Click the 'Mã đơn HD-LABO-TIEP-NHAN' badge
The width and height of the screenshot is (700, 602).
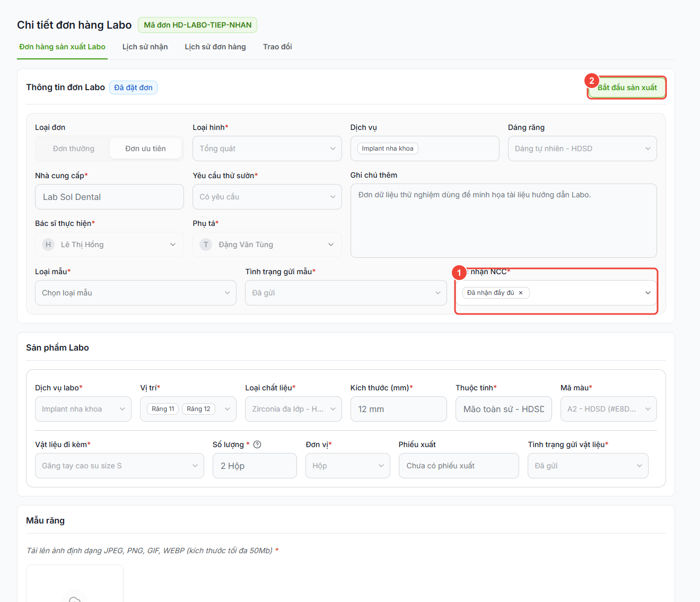(198, 25)
